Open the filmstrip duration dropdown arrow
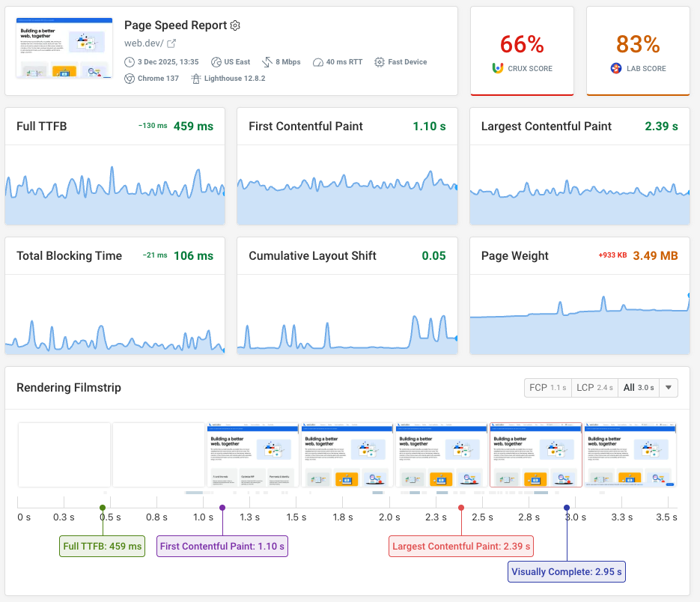The height and width of the screenshot is (602, 700). [668, 388]
